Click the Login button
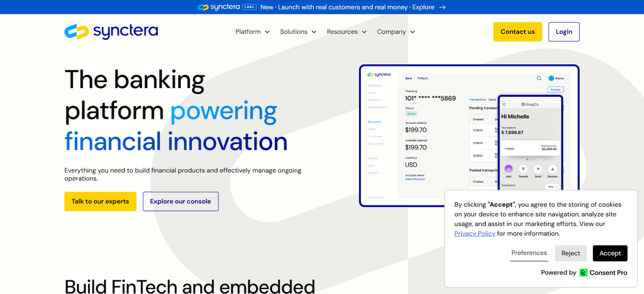The width and height of the screenshot is (644, 294). tap(564, 31)
